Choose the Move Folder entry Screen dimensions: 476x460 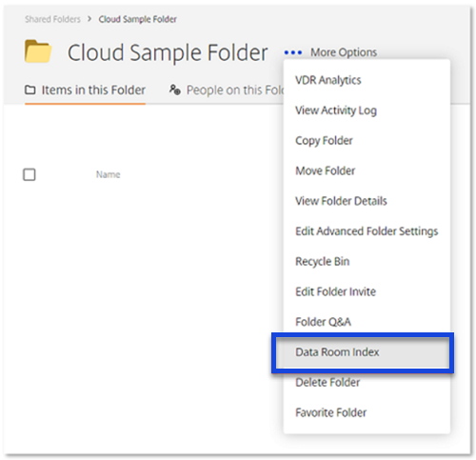[x=325, y=170]
